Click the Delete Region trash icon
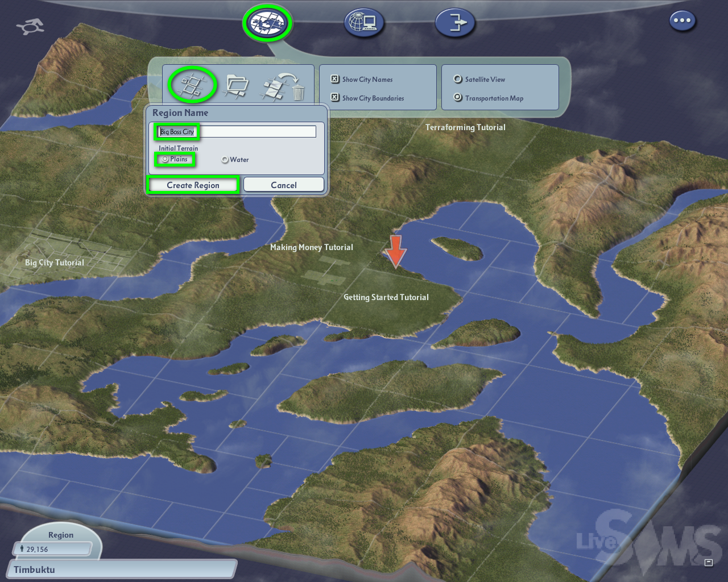Viewport: 728px width, 582px height. pos(284,86)
